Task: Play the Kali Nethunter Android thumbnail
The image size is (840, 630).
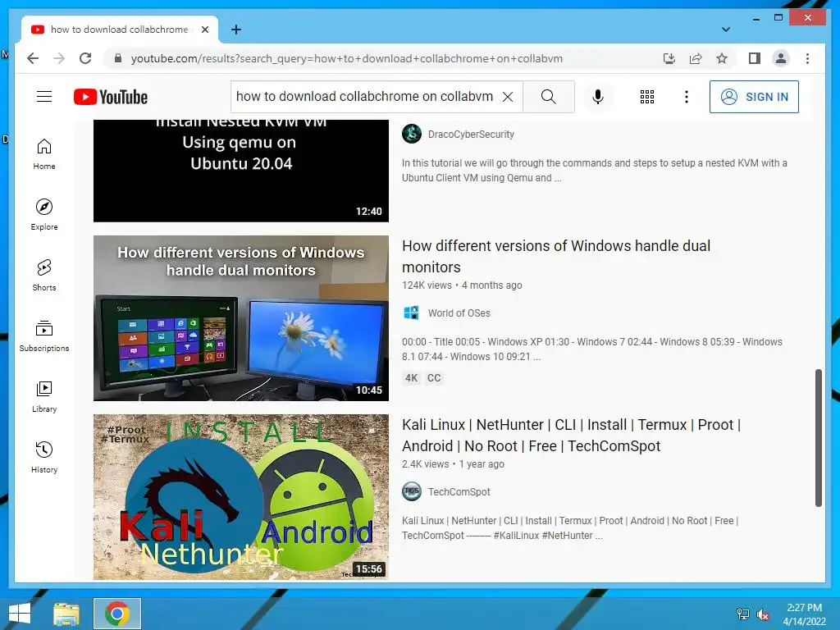Action: [x=241, y=497]
